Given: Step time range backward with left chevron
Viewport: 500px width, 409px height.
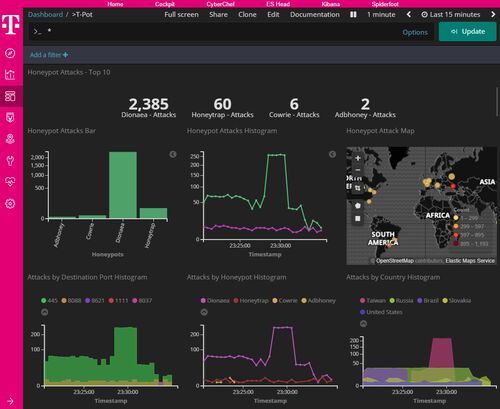Looking at the screenshot, I should click(409, 15).
